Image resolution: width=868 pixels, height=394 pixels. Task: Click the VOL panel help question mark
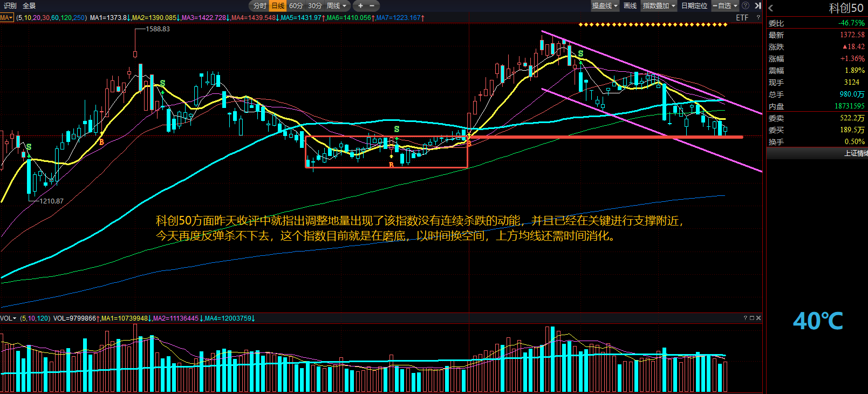click(746, 318)
